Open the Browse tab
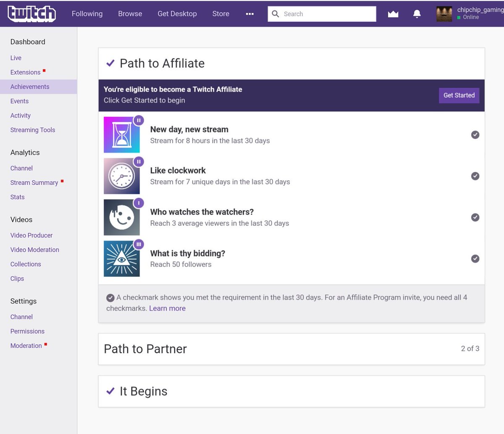This screenshot has width=504, height=434. pyautogui.click(x=130, y=14)
